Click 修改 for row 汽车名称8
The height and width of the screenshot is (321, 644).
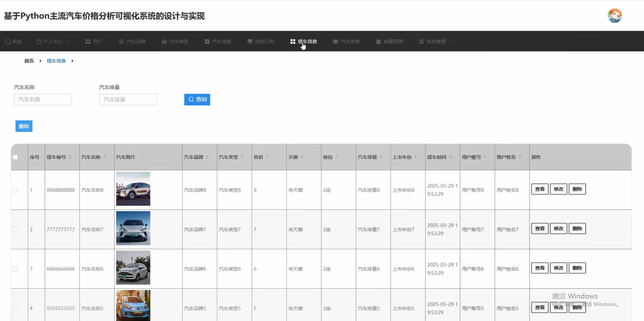pyautogui.click(x=558, y=189)
